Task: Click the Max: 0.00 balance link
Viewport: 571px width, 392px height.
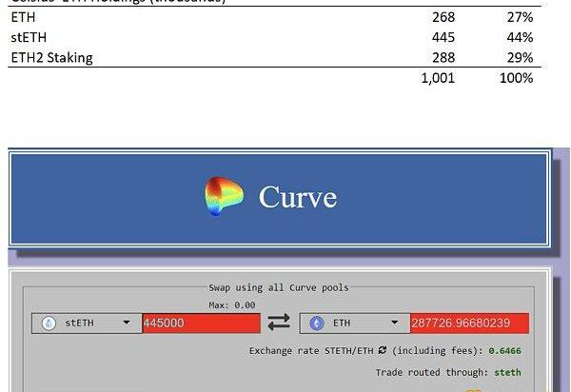Action: click(231, 304)
